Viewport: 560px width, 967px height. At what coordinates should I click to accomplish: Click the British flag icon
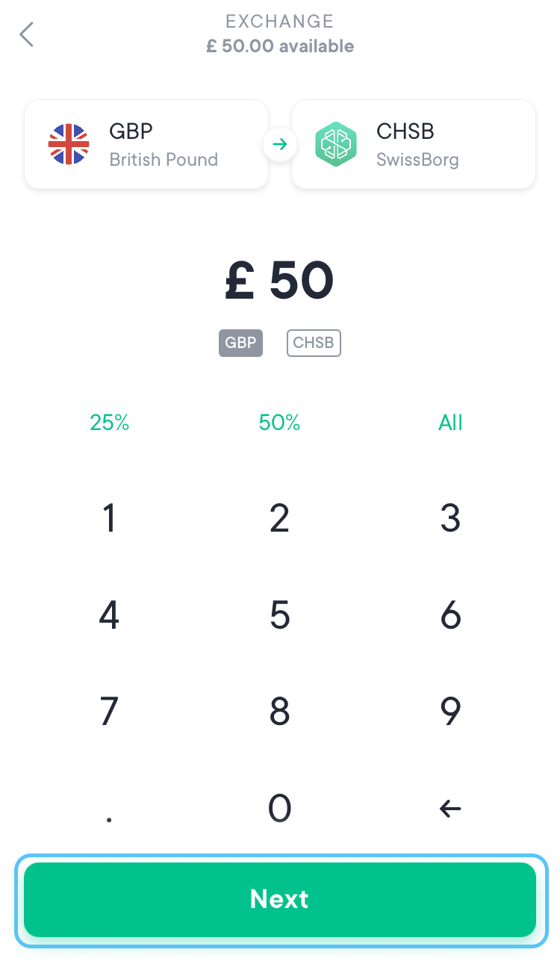[x=69, y=144]
